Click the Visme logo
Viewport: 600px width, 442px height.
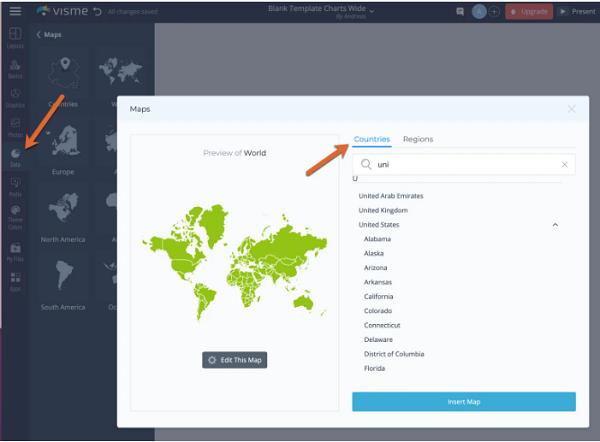pos(62,11)
